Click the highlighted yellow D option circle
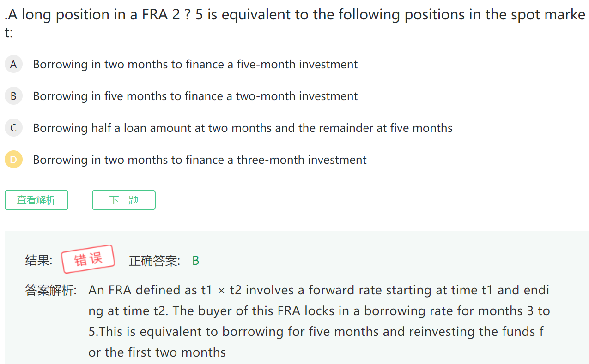The height and width of the screenshot is (364, 589). (13, 160)
